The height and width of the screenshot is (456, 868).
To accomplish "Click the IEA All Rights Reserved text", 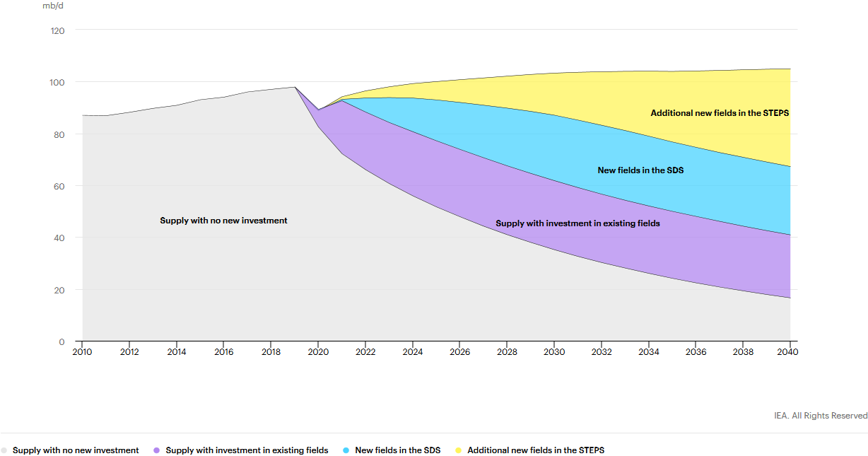I will pos(821,416).
